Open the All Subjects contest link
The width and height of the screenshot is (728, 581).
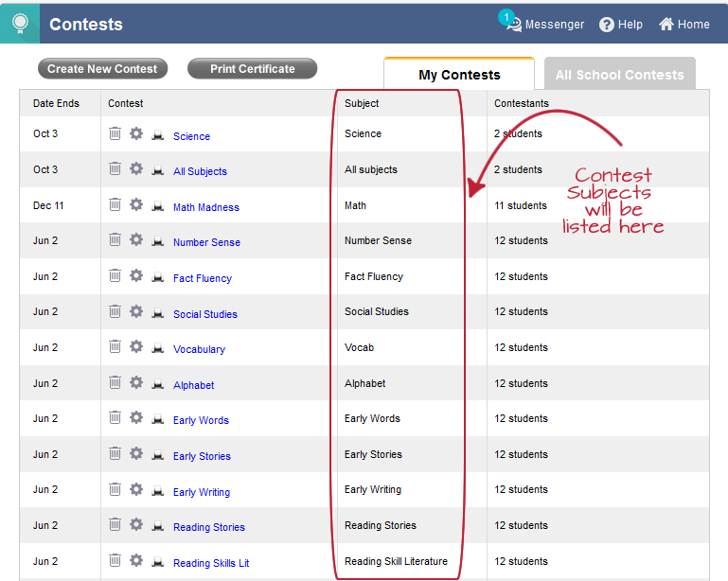pos(200,171)
